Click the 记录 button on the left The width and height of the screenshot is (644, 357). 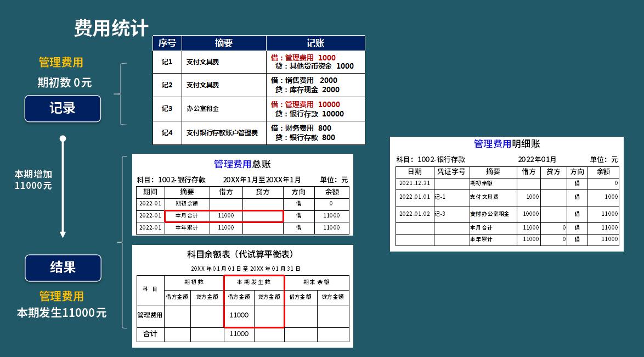point(62,108)
